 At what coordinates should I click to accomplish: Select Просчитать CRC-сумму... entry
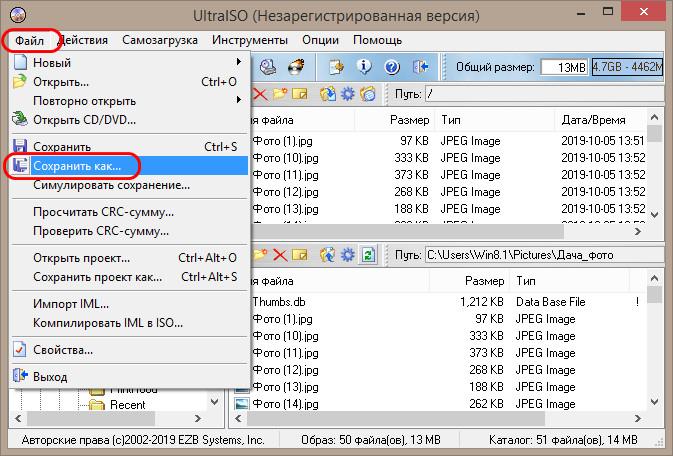(x=129, y=212)
